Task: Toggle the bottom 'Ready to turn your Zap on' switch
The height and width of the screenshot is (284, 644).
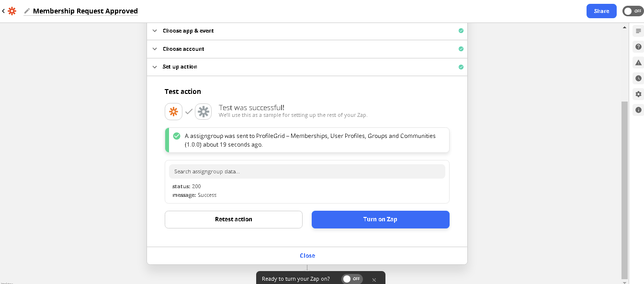Action: (352, 279)
